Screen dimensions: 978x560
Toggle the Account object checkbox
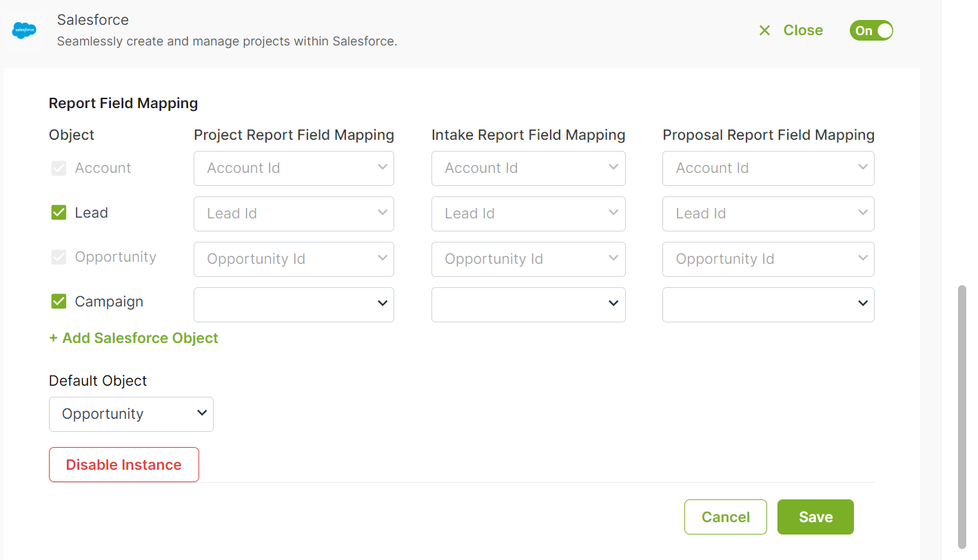click(x=59, y=168)
